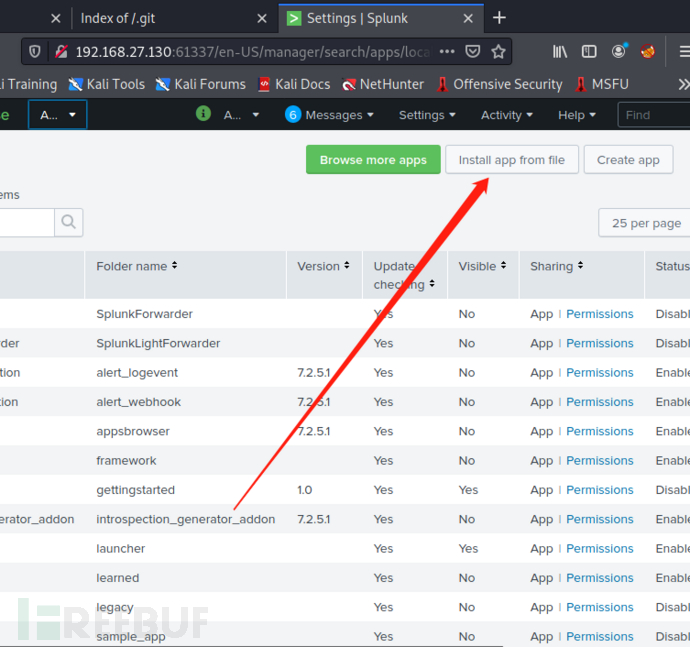Open Offensive Security bookmark
The image size is (690, 647).
[499, 84]
